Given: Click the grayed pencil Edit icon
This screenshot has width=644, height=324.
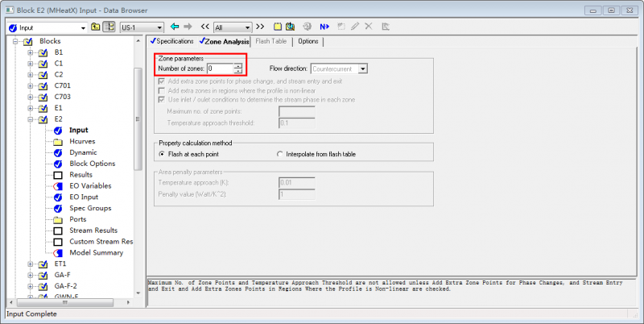Looking at the screenshot, I should click(355, 27).
